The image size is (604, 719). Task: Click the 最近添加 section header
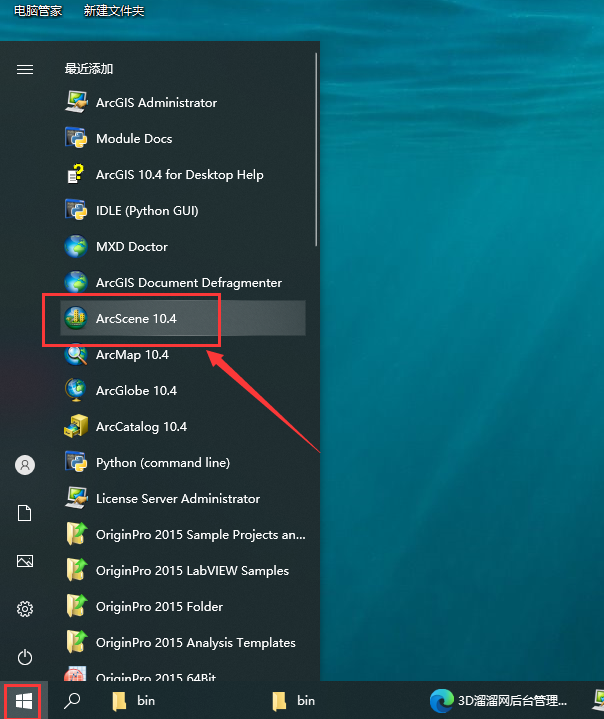tap(89, 69)
